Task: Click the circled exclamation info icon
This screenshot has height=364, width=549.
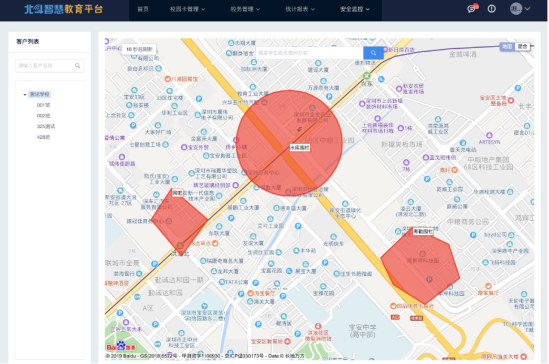Action: (x=492, y=9)
